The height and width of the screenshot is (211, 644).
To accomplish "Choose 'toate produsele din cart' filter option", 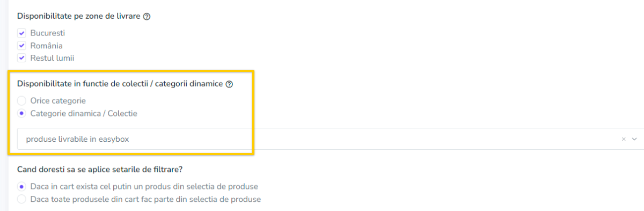I will pyautogui.click(x=21, y=199).
